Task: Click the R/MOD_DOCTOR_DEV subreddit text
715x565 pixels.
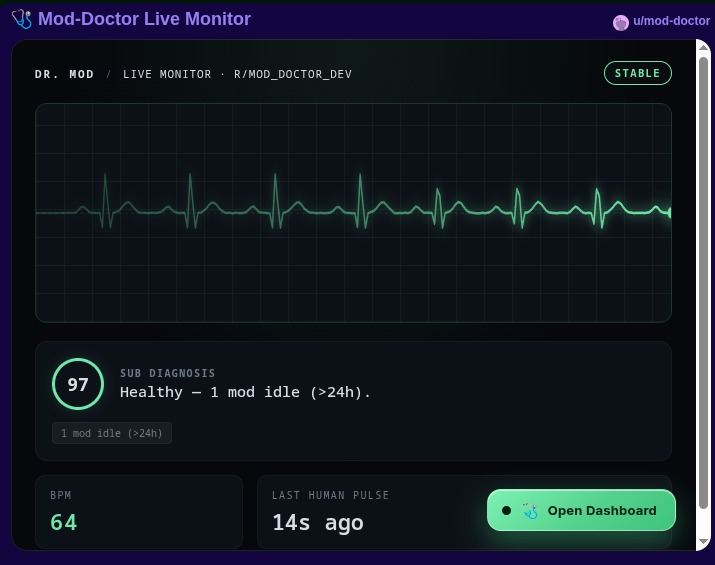Action: click(293, 74)
